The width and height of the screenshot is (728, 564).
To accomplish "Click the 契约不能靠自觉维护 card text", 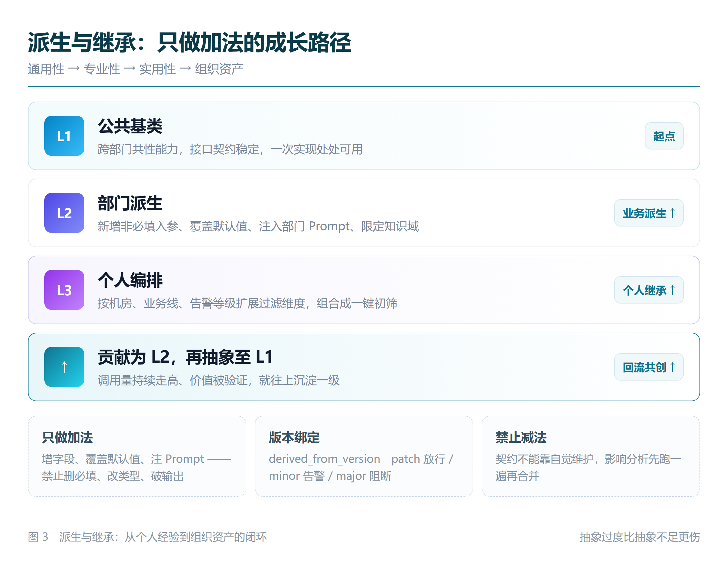I will (588, 467).
